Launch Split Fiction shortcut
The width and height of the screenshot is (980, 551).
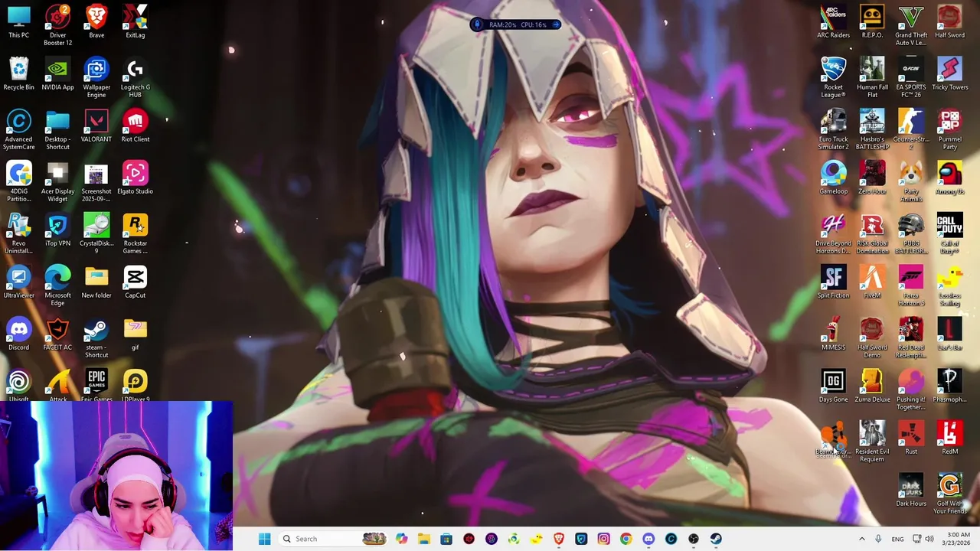(x=833, y=282)
